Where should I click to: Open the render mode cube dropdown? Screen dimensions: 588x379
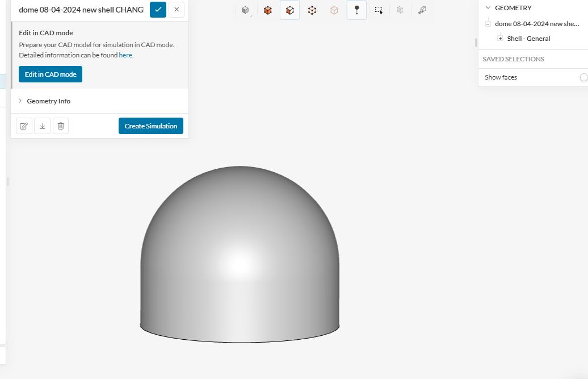(x=246, y=10)
